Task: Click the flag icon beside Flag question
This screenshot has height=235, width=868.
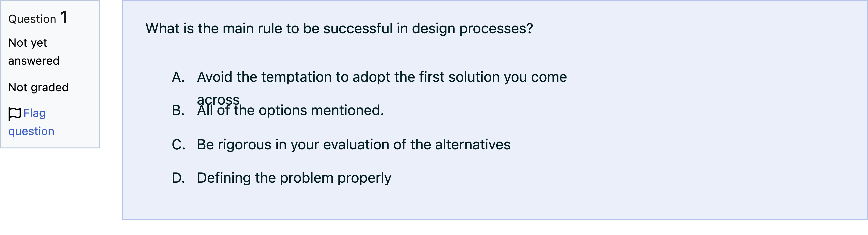Action: pyautogui.click(x=15, y=114)
